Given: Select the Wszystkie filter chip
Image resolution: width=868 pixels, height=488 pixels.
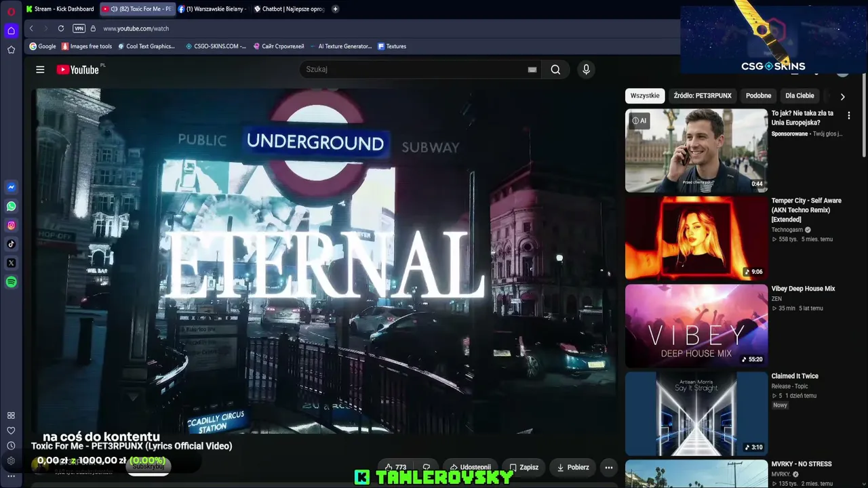Looking at the screenshot, I should [x=645, y=96].
